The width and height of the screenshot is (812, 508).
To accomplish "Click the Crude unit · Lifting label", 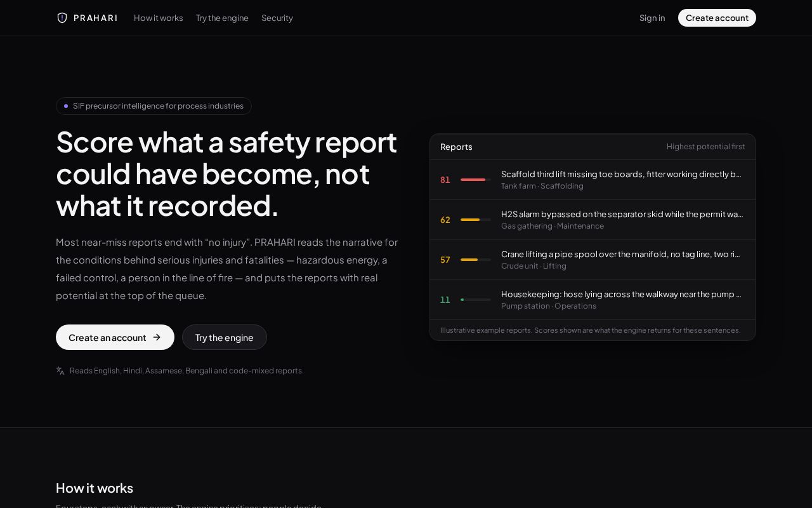I will 534,266.
